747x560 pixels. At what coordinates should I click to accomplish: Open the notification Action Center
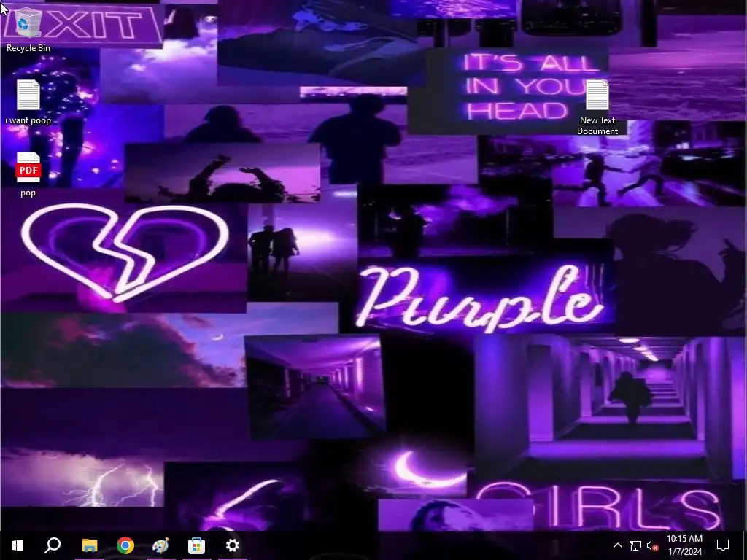(723, 545)
